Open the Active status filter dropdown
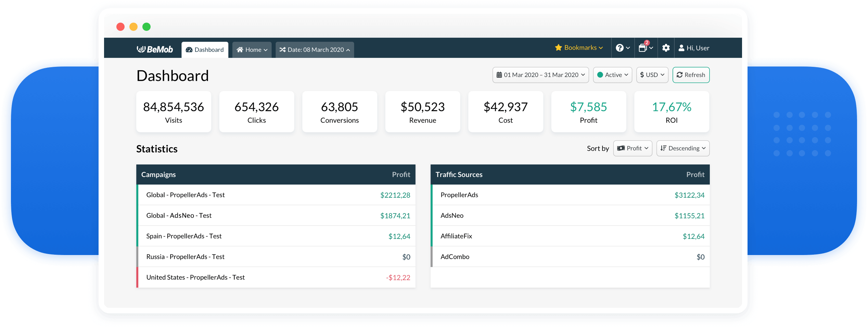The image size is (868, 327). point(612,75)
